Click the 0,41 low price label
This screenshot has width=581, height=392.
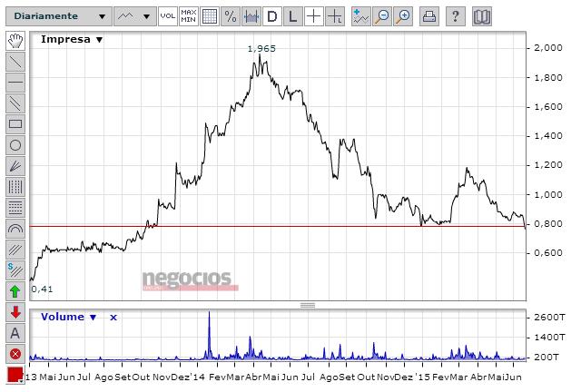click(43, 289)
